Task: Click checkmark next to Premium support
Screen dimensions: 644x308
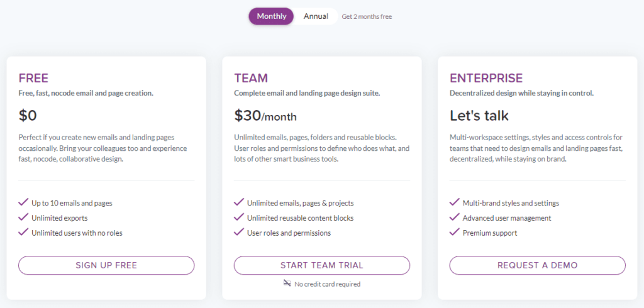Action: [x=455, y=233]
